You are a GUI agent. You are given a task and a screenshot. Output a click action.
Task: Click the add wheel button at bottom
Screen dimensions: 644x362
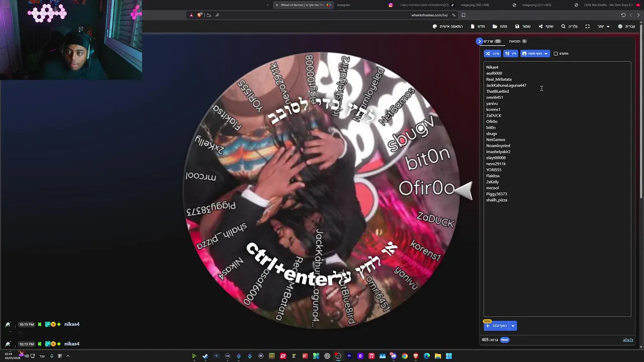pos(497,326)
